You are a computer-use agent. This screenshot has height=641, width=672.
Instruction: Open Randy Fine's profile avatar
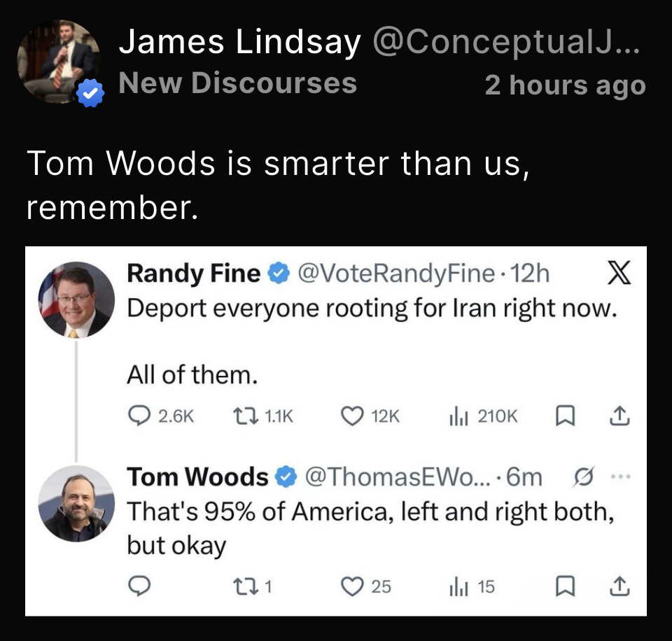click(76, 300)
